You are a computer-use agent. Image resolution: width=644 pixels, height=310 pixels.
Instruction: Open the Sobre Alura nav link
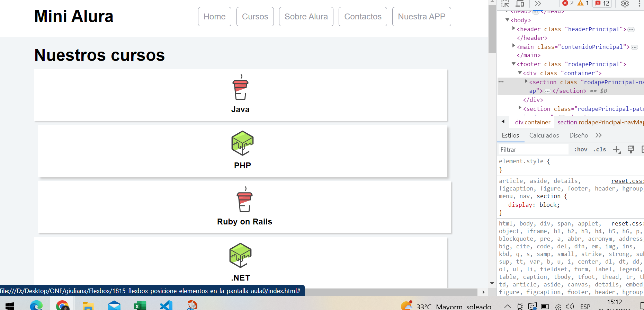(306, 17)
